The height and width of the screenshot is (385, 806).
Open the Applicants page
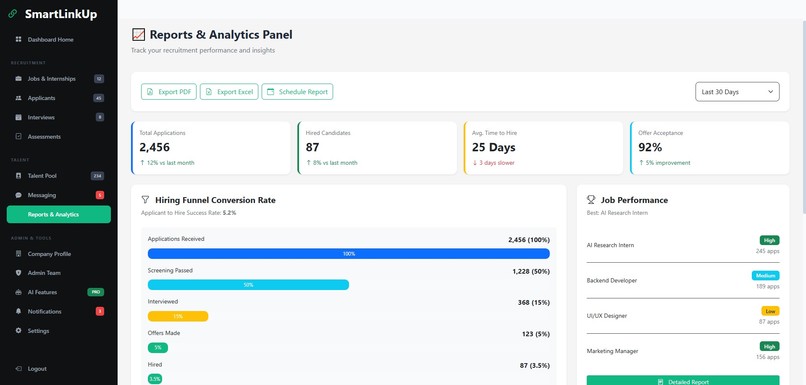(59, 98)
